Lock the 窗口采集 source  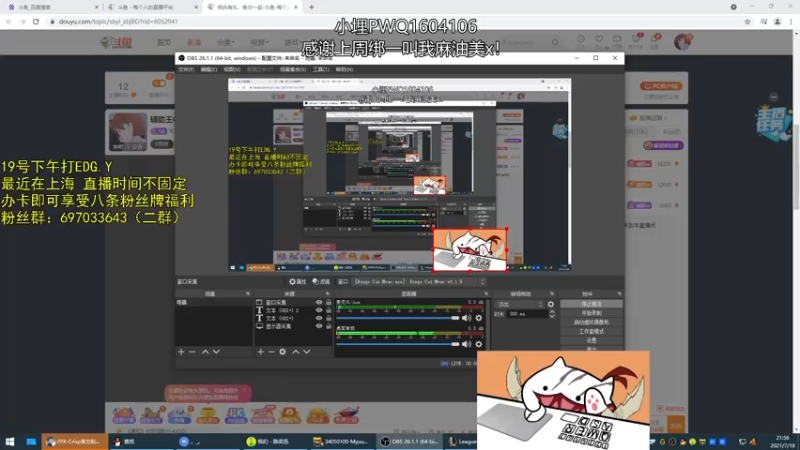click(x=329, y=303)
